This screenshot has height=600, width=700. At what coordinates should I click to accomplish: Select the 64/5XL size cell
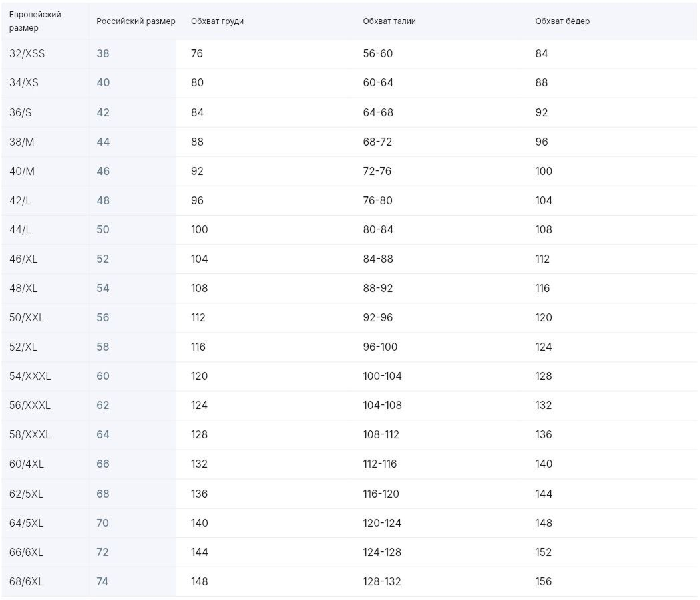point(26,523)
